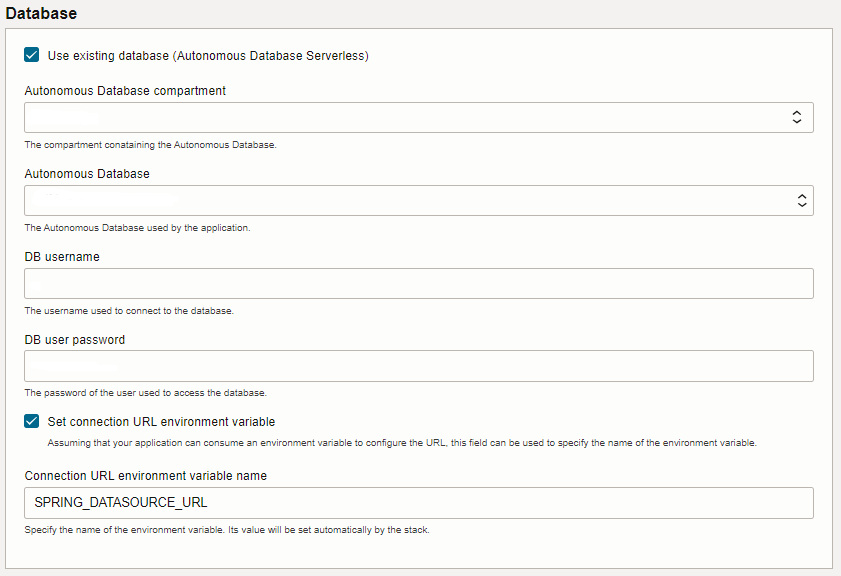This screenshot has width=841, height=576.
Task: Click the compartment helper text under the dropdown
Action: click(151, 145)
